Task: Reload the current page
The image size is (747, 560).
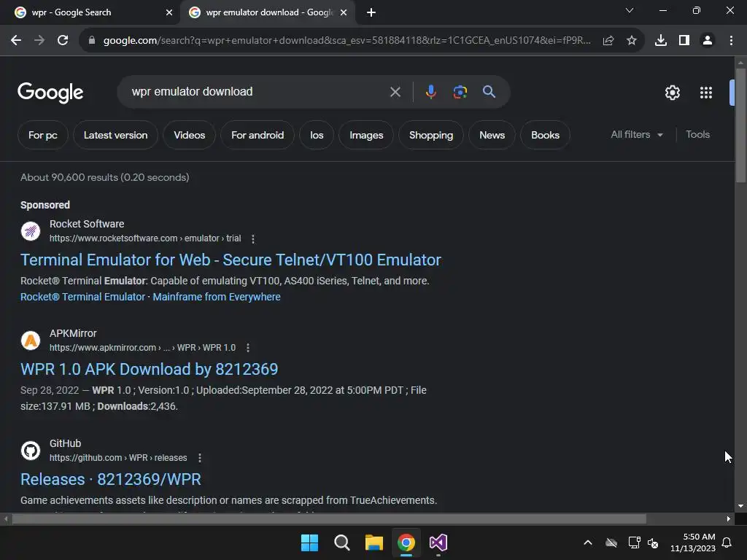Action: click(63, 41)
